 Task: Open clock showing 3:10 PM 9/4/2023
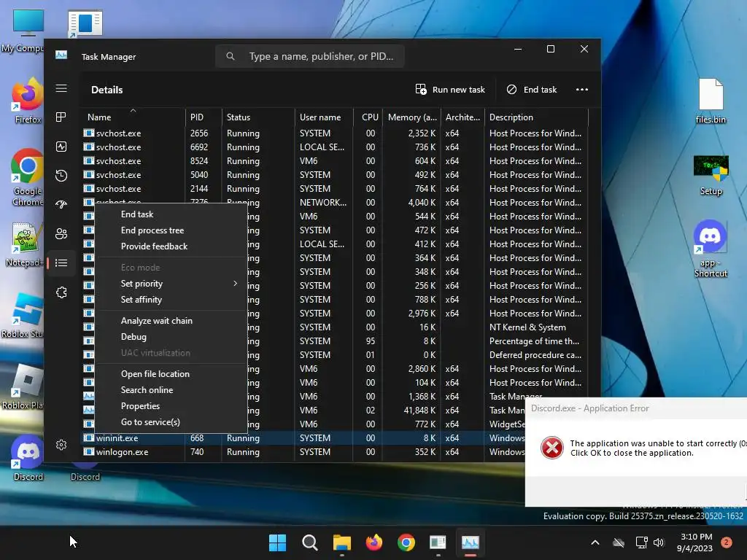point(695,542)
